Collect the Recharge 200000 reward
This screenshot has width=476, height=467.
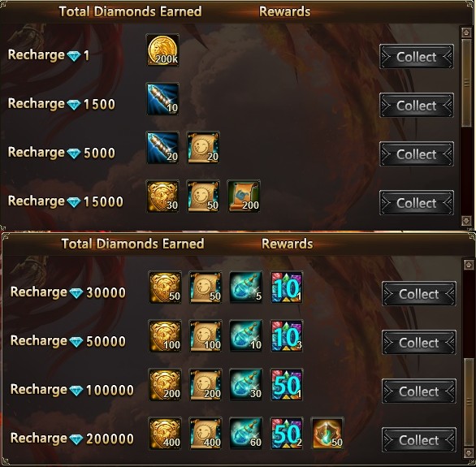click(x=419, y=440)
